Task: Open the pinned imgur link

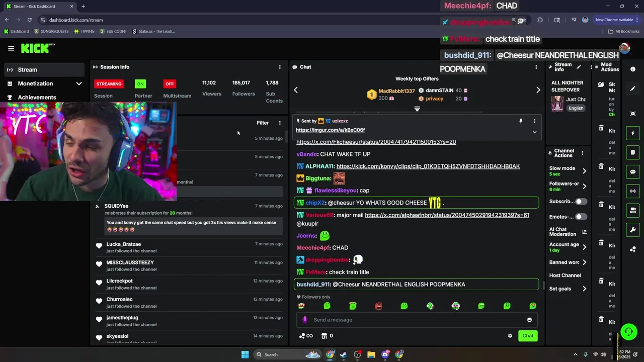Action: point(330,130)
